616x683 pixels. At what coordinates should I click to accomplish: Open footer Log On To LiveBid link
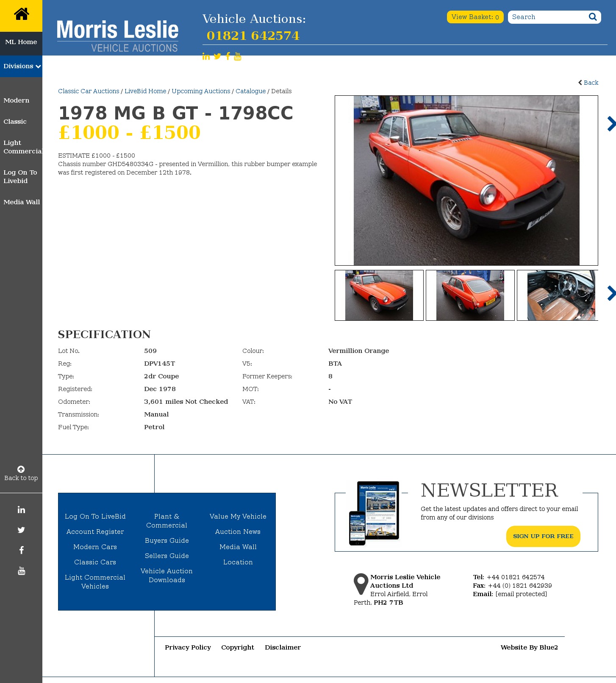(x=95, y=516)
